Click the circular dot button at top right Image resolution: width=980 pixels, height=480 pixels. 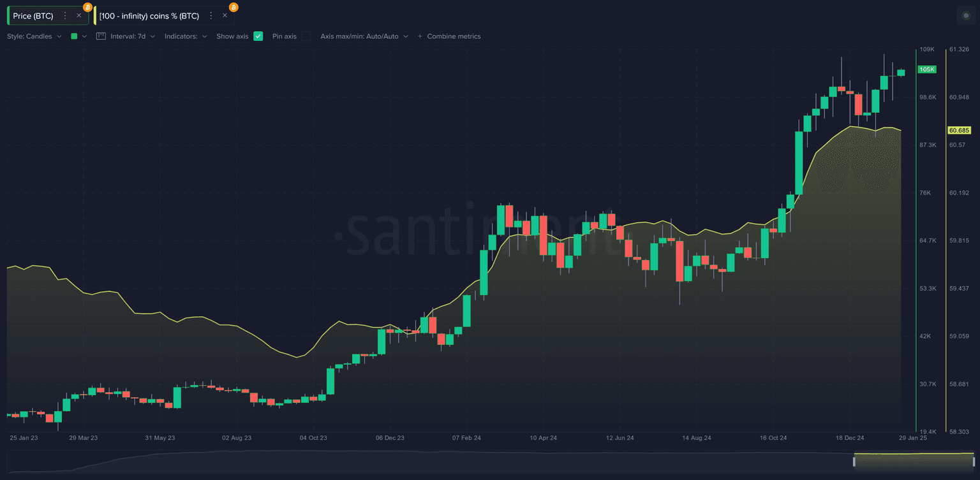965,15
